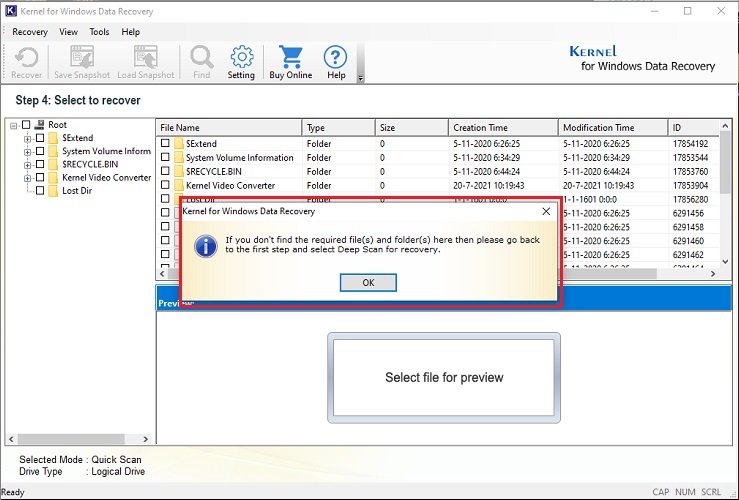Check the checkbox on the 6291456 row

click(165, 213)
